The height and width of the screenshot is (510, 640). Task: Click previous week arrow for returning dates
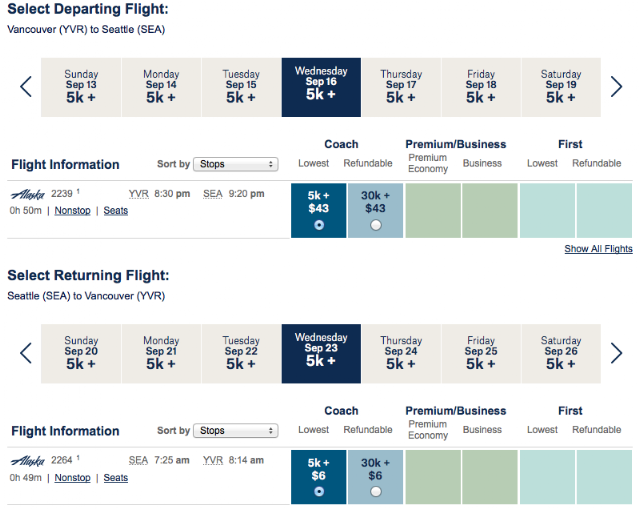(x=26, y=353)
